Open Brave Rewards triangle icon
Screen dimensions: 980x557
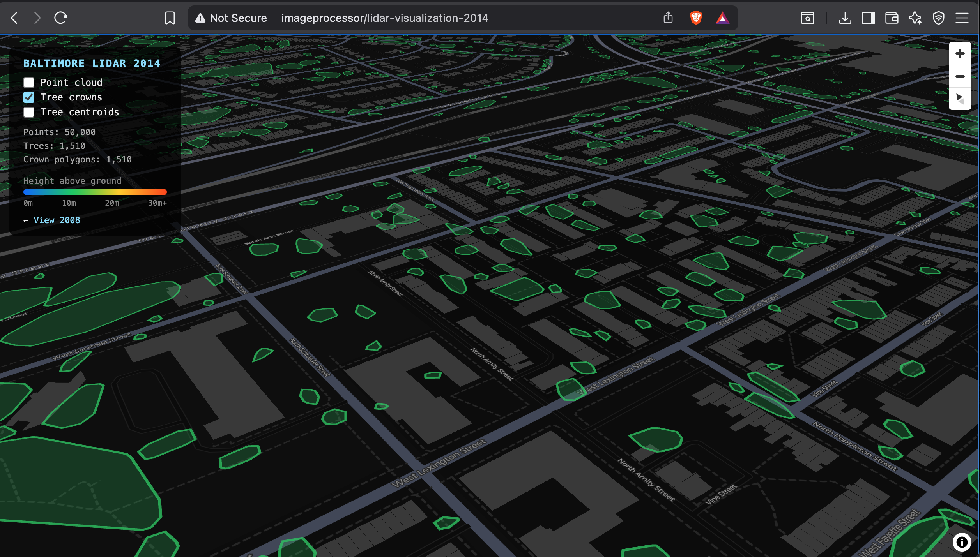coord(722,18)
